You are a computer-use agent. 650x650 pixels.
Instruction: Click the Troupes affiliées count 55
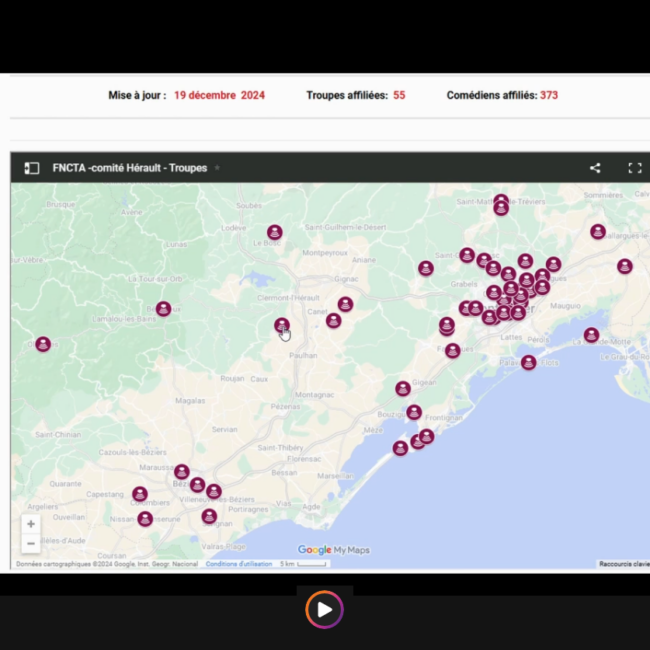coord(399,95)
